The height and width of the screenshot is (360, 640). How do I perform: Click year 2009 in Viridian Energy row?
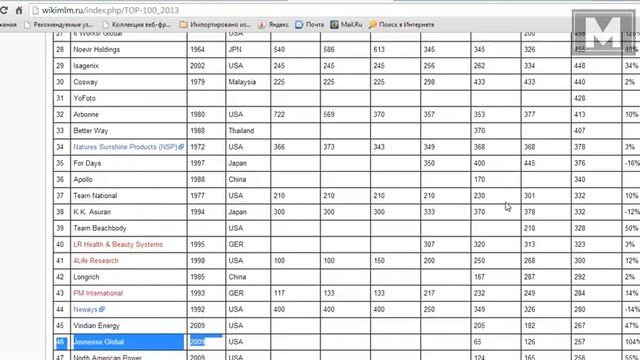click(x=206, y=326)
